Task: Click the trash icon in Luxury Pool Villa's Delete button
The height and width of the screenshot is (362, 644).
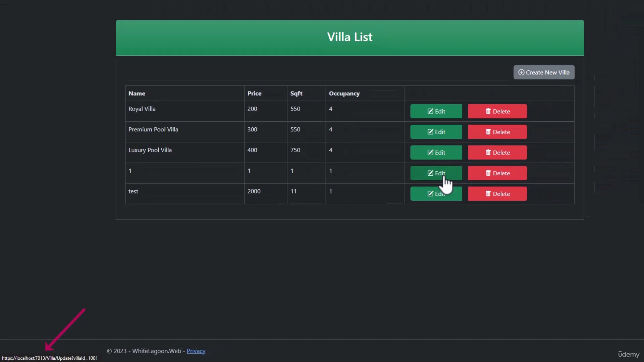Action: (488, 153)
